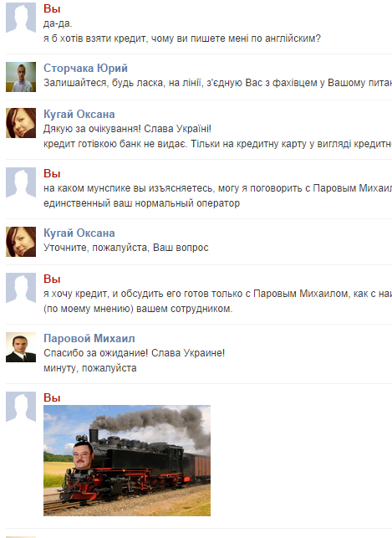The height and width of the screenshot is (538, 392).
Task: Click Кугай Оксана's avatar beside the Уточните message
Action: [21, 242]
